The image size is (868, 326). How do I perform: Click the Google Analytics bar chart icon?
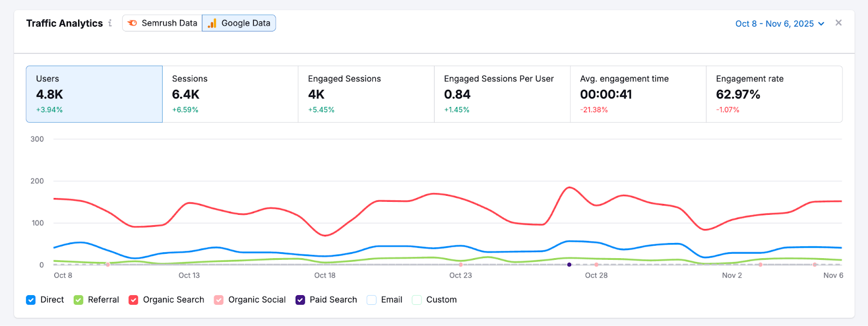point(212,23)
